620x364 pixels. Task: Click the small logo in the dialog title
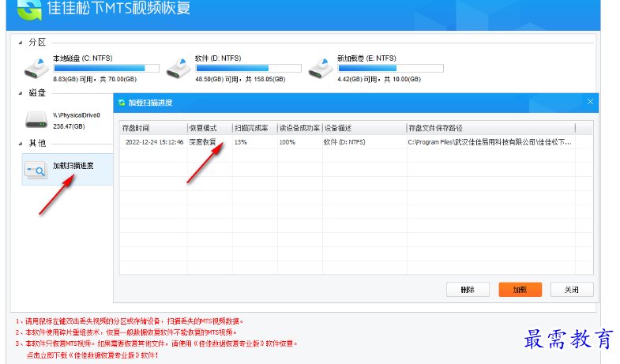[x=122, y=103]
